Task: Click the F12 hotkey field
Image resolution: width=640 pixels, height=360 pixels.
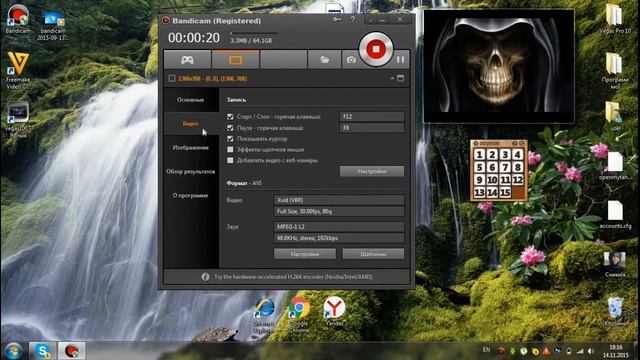Action: [x=372, y=116]
